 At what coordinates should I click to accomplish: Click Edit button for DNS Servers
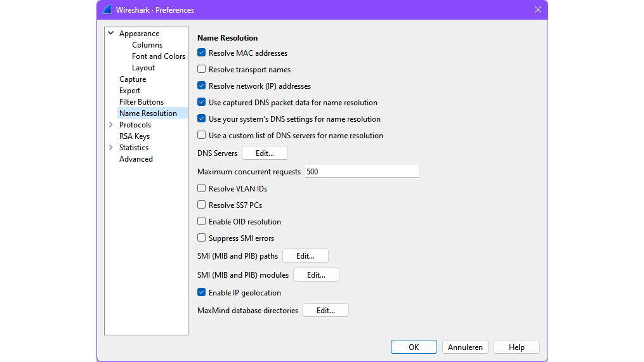tap(265, 153)
